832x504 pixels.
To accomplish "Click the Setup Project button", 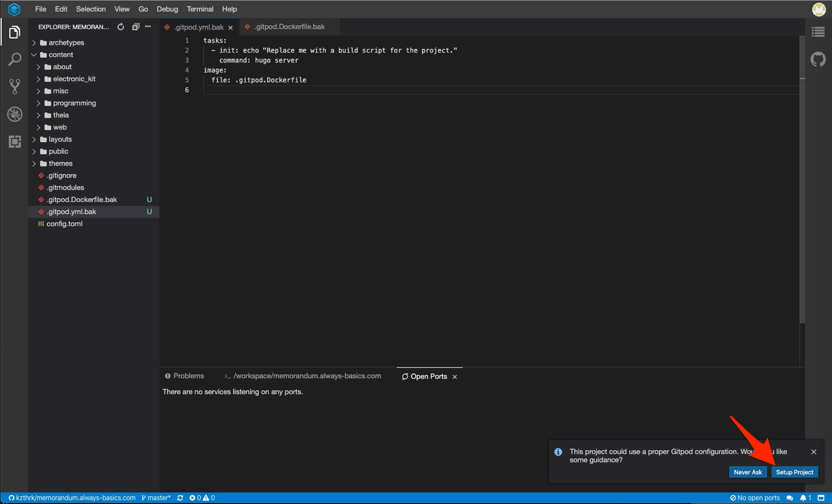I will pyautogui.click(x=795, y=472).
